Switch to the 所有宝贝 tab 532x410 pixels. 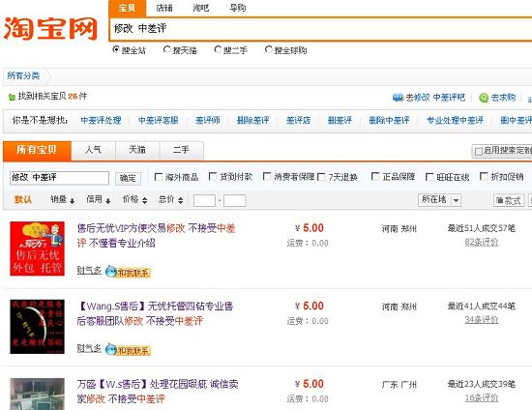pos(37,150)
